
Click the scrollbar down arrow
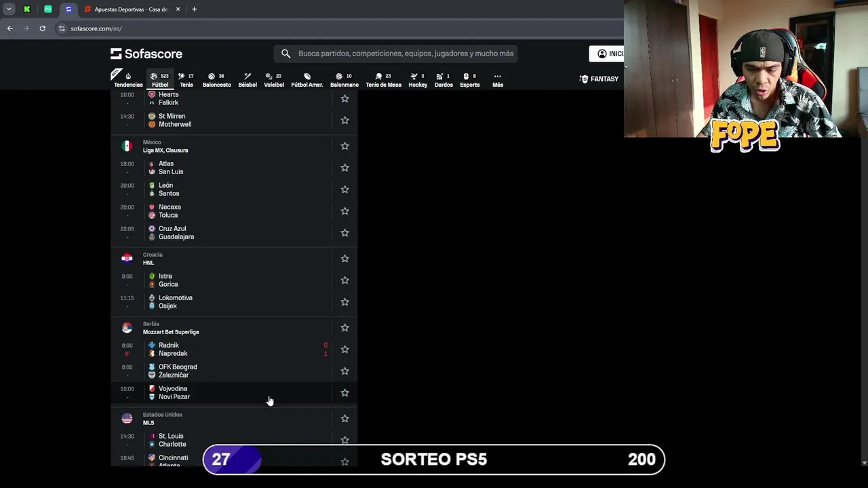(x=864, y=463)
